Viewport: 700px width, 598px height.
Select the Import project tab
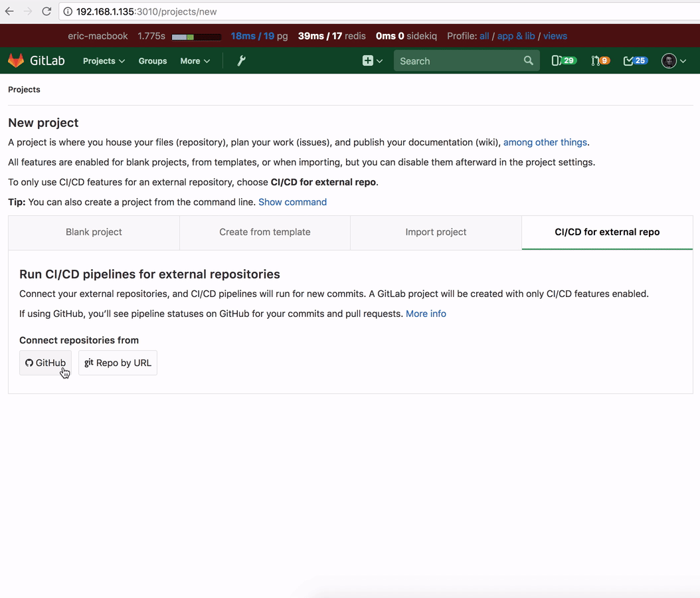click(x=436, y=232)
